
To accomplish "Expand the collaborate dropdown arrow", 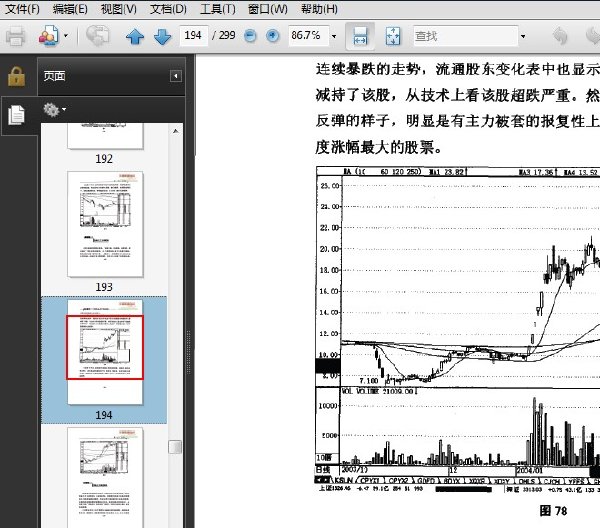I will [x=66, y=36].
